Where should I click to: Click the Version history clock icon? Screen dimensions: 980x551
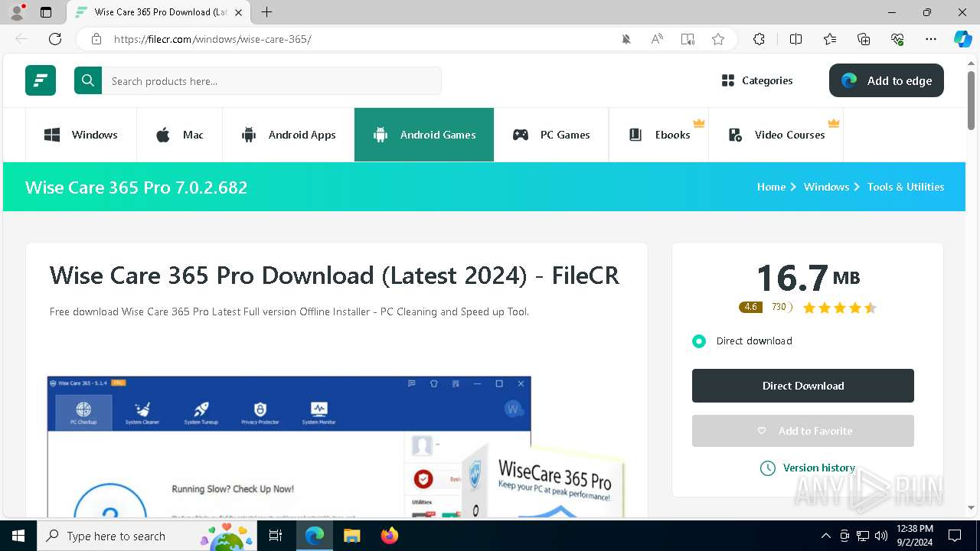(x=767, y=468)
